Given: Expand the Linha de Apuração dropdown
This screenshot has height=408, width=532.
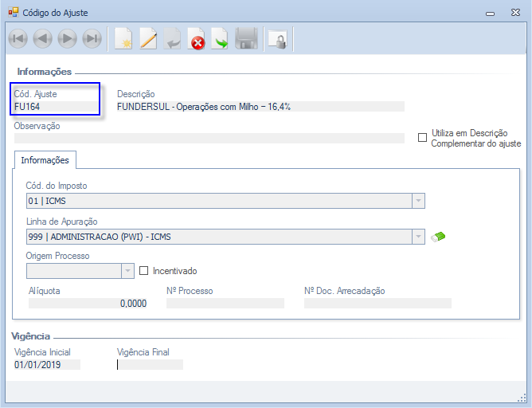Looking at the screenshot, I should [x=418, y=237].
